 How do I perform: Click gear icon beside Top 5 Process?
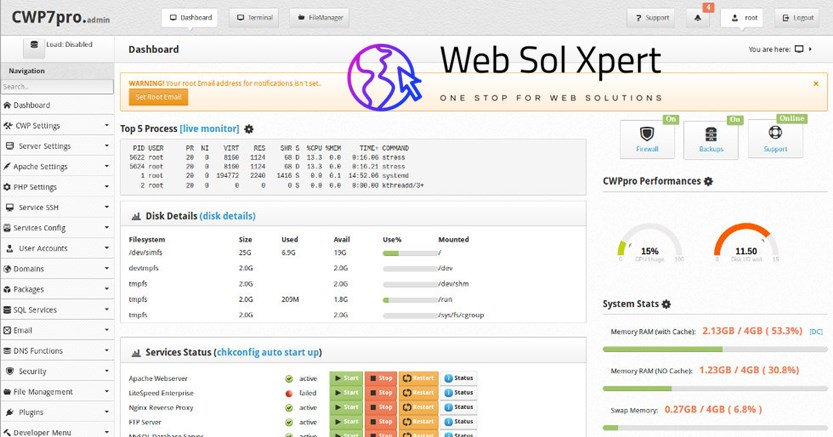[249, 128]
